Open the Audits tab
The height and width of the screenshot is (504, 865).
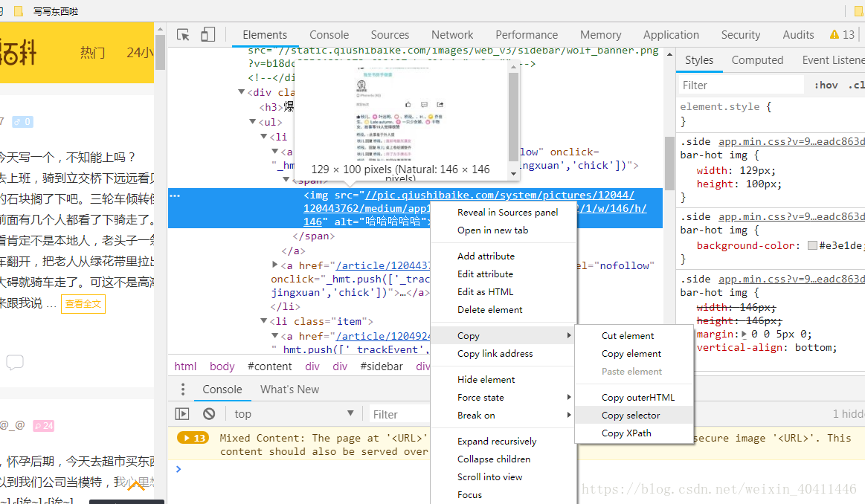(798, 35)
